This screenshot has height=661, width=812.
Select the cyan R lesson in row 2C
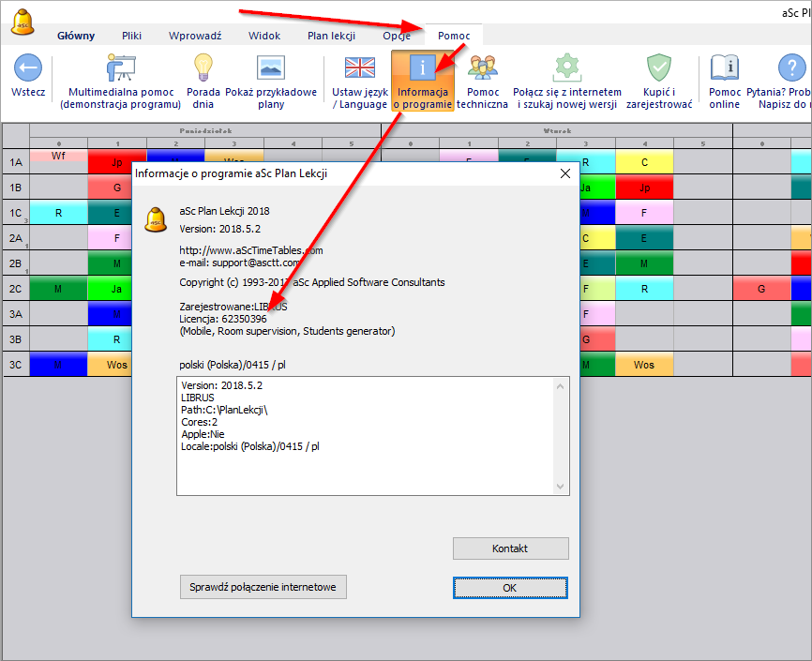tap(644, 289)
